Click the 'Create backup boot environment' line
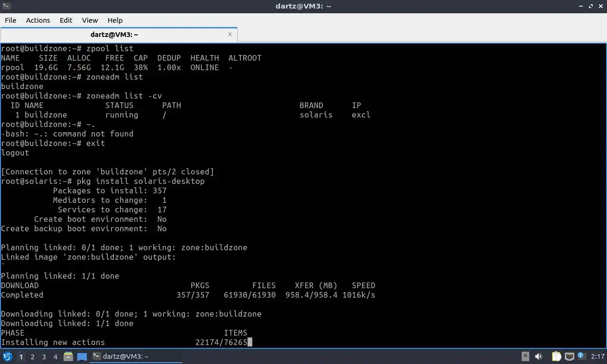607x364 pixels. click(x=84, y=228)
